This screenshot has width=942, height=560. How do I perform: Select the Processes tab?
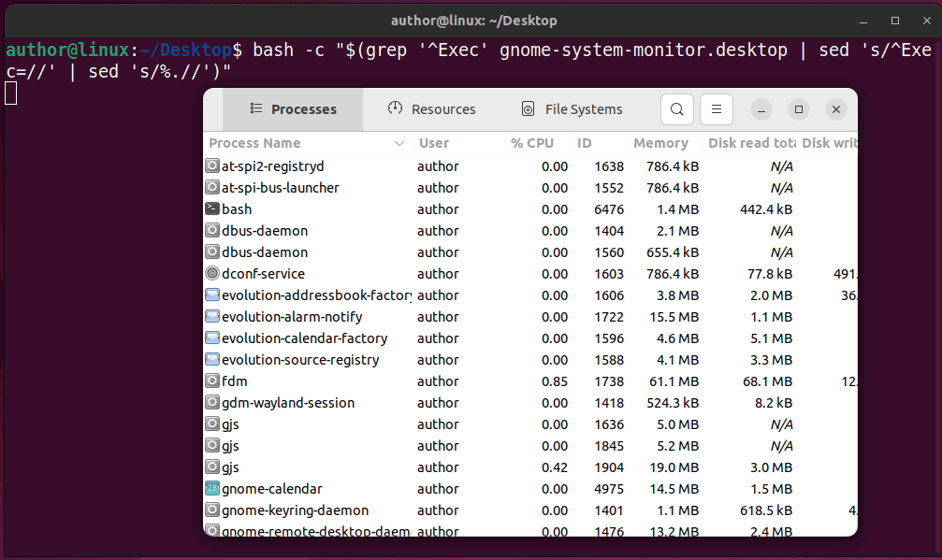[x=292, y=109]
